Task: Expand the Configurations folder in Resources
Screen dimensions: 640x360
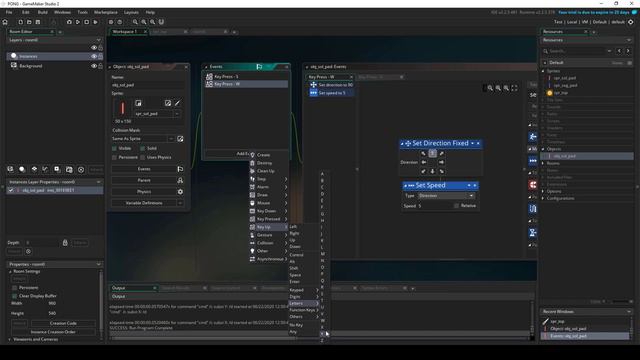Action: click(543, 198)
